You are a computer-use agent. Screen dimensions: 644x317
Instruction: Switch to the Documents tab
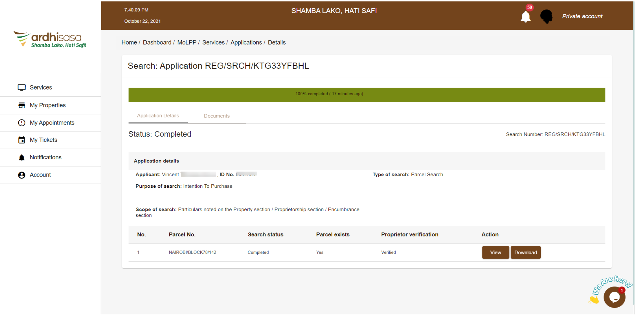pyautogui.click(x=216, y=116)
